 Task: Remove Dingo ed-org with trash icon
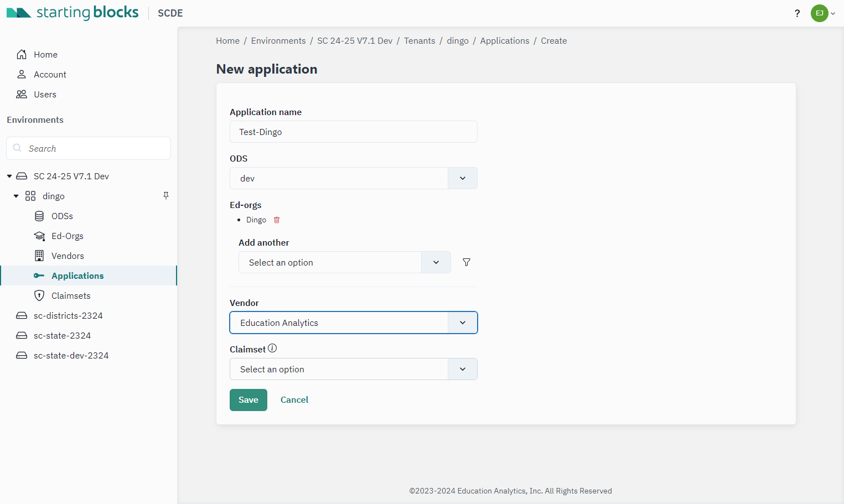[x=277, y=220]
